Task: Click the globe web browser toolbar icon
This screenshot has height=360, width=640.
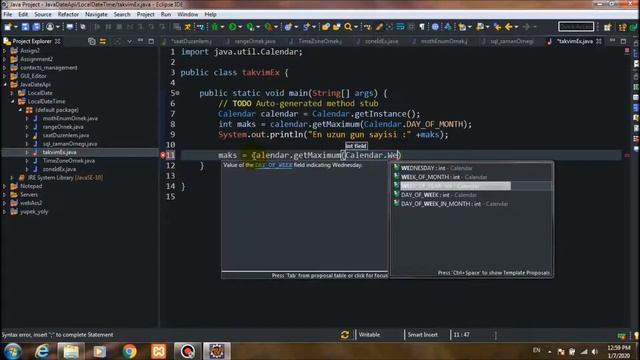Action: (435, 27)
